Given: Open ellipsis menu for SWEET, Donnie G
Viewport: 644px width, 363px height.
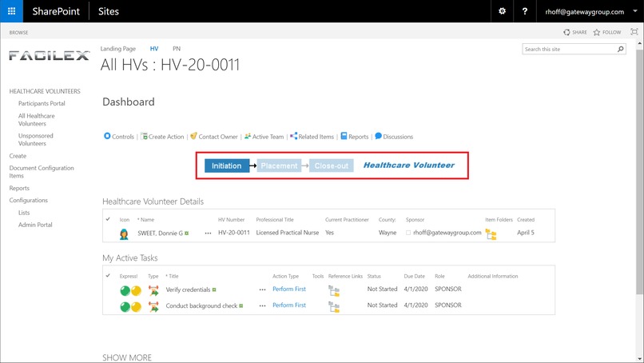Looking at the screenshot, I should click(x=209, y=233).
